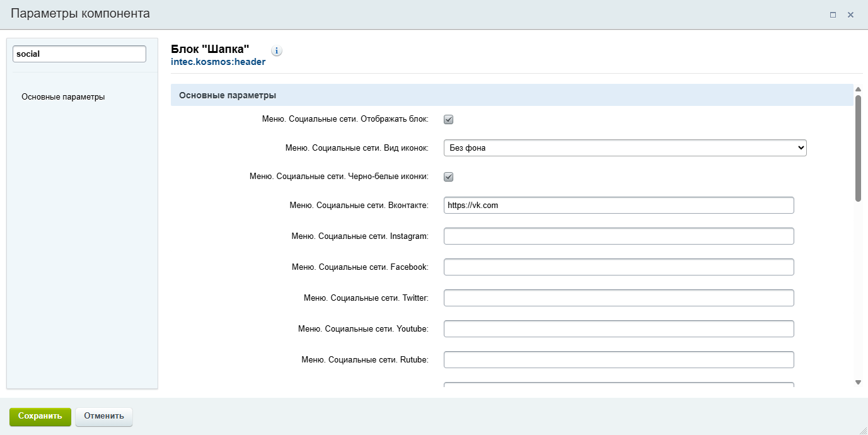
Task: Maximize the Параметры компонента dialog
Action: click(833, 14)
